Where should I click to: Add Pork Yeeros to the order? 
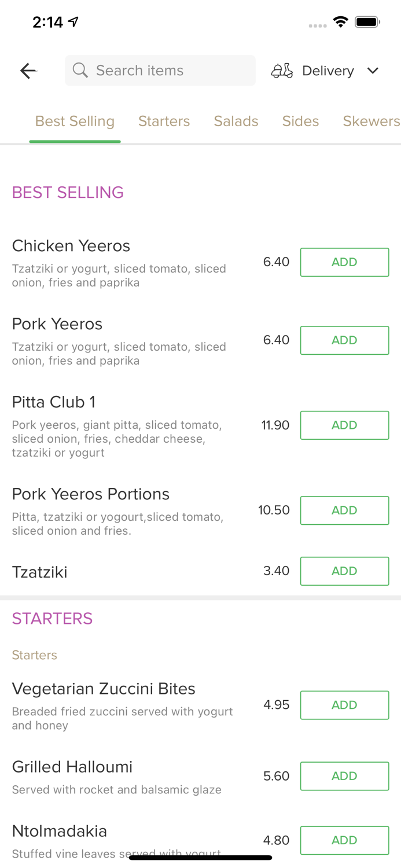pos(344,340)
